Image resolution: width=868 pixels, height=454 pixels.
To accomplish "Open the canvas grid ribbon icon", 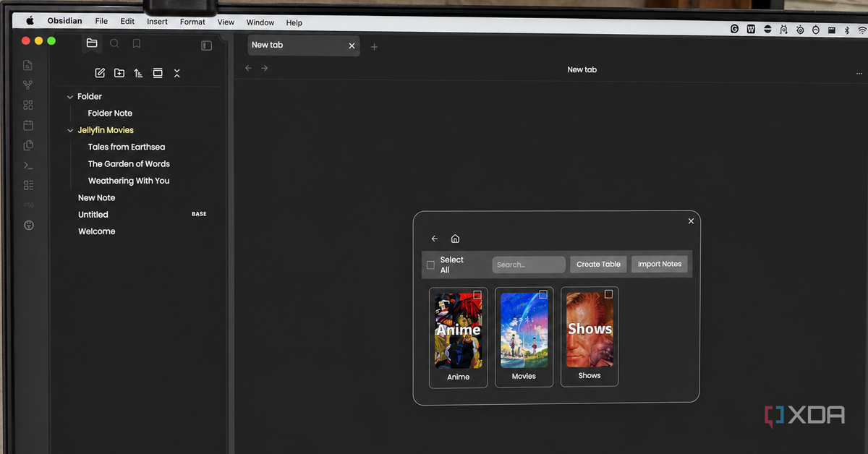I will coord(28,106).
